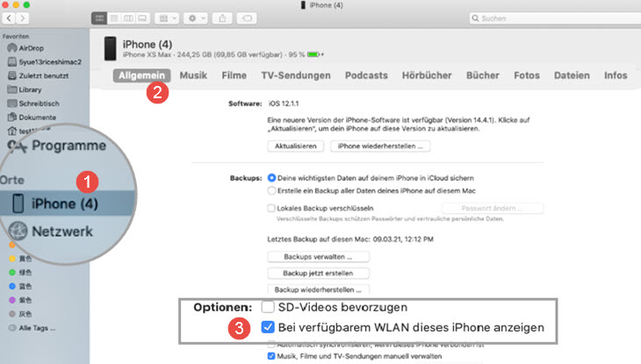Switch to icon view in toolbar
641x364 pixels.
pos(99,18)
